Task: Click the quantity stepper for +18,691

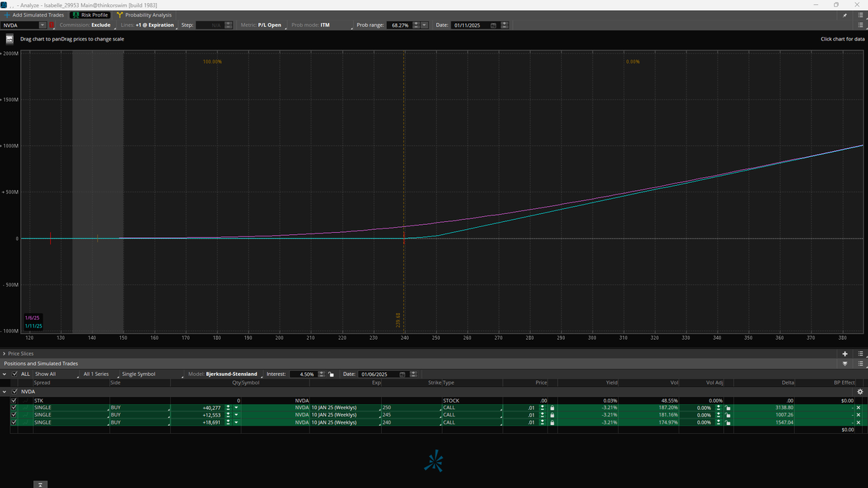Action: [229, 422]
